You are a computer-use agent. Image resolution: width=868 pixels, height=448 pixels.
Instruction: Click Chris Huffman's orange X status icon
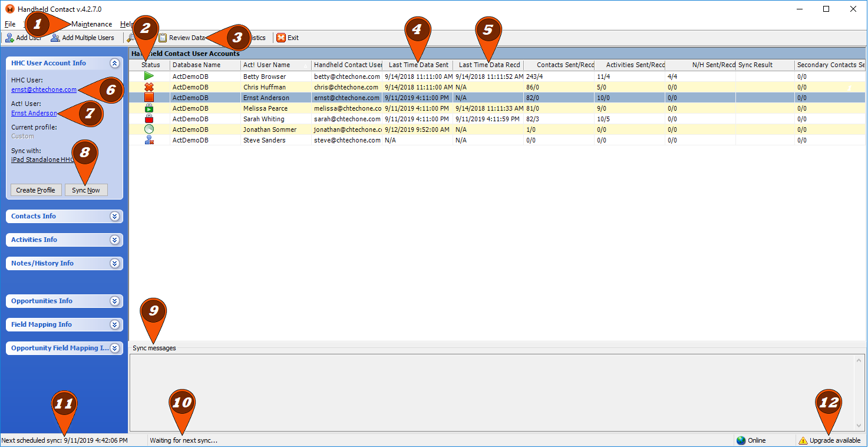tap(149, 87)
